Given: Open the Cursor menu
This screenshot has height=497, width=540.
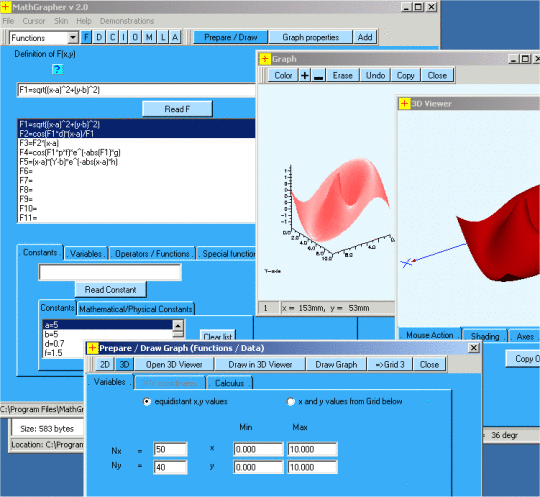Looking at the screenshot, I should point(34,21).
